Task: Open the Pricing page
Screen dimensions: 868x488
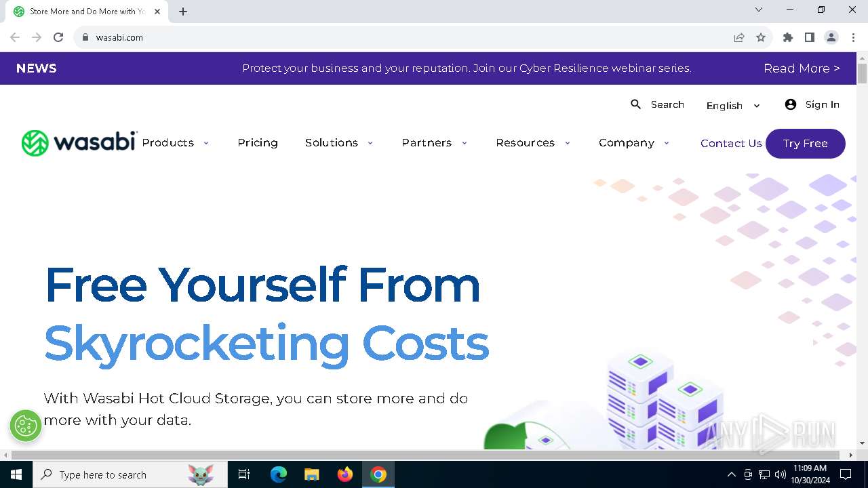Action: pos(258,143)
